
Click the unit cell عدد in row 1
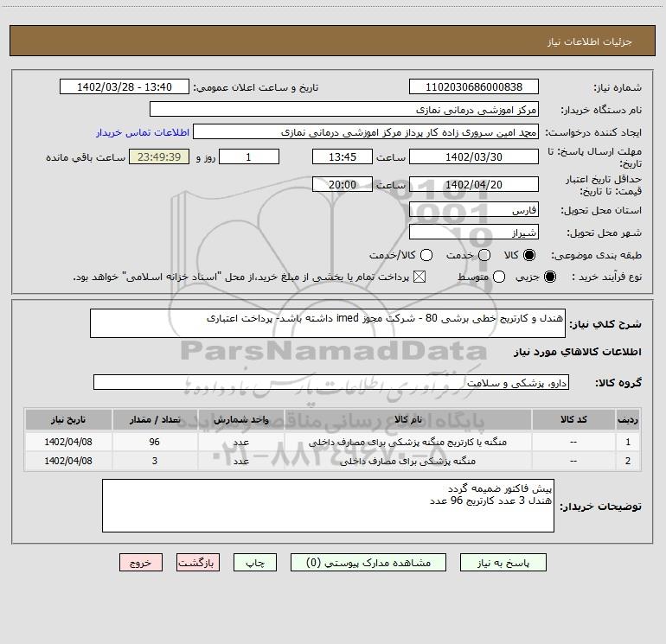240,442
